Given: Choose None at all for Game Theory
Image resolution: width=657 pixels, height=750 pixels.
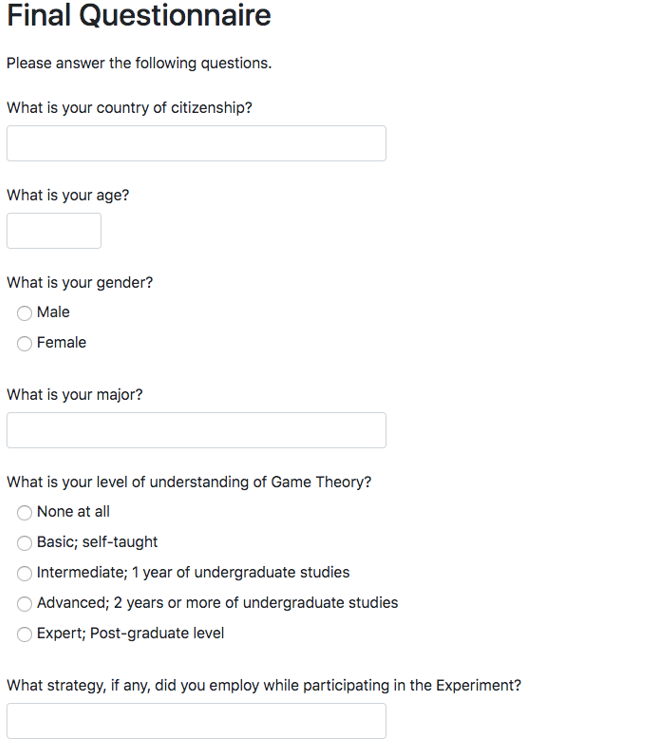Looking at the screenshot, I should [x=24, y=513].
